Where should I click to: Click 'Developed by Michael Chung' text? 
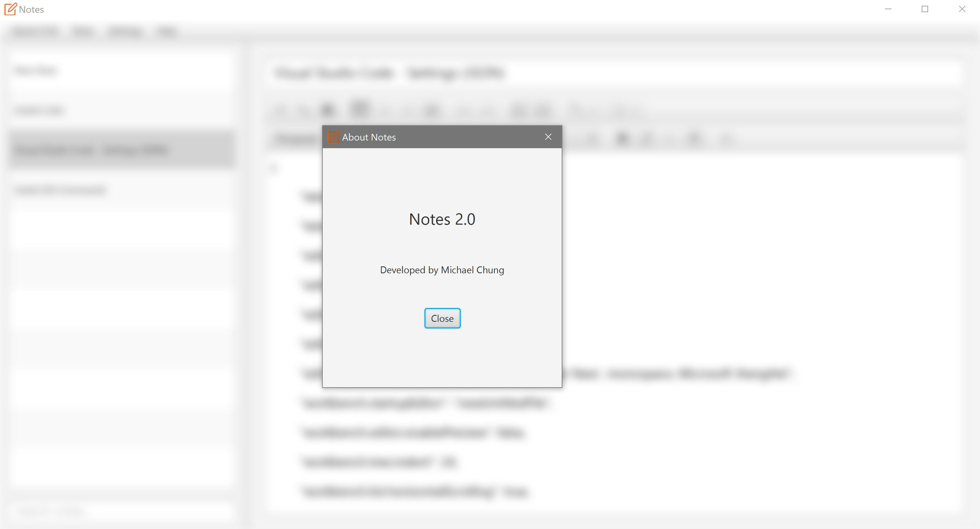click(442, 270)
